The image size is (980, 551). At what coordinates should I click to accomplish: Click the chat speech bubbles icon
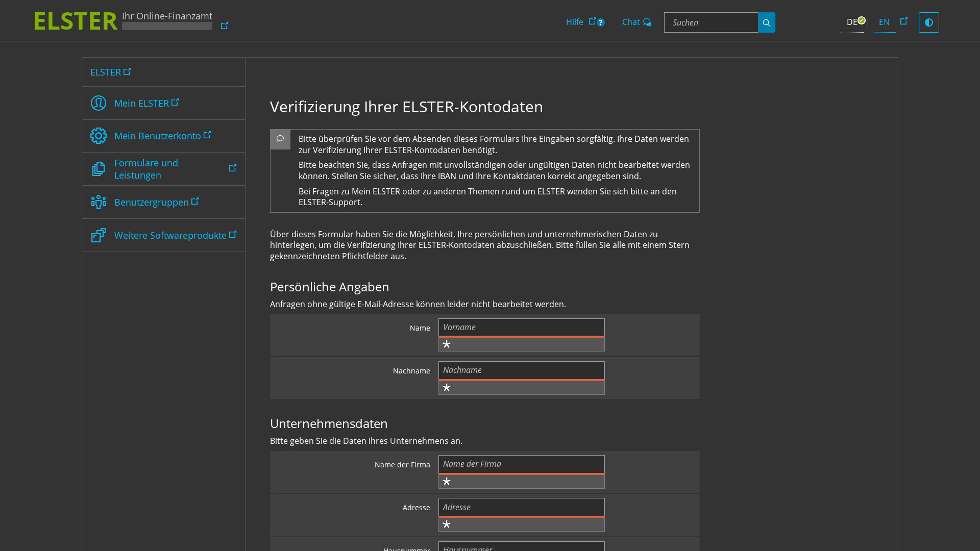[647, 22]
